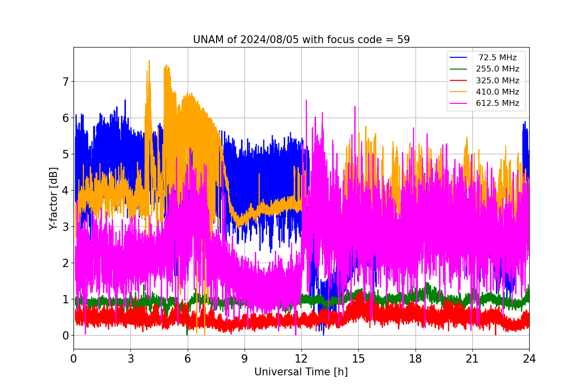Click the plot title mentioning focus code 59
This screenshot has height=392, width=588.
pos(301,40)
